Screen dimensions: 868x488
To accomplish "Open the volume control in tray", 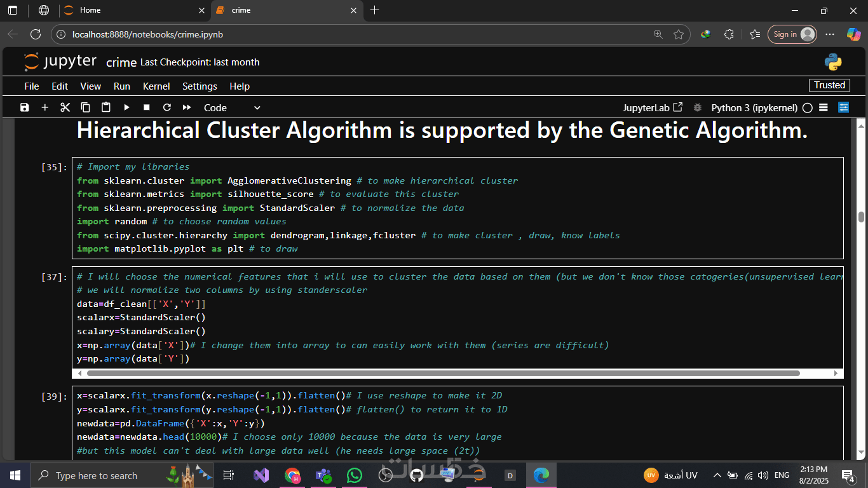I will [x=763, y=475].
